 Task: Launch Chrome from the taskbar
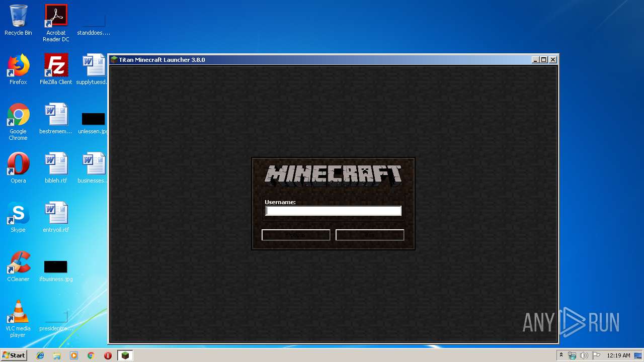click(x=91, y=355)
